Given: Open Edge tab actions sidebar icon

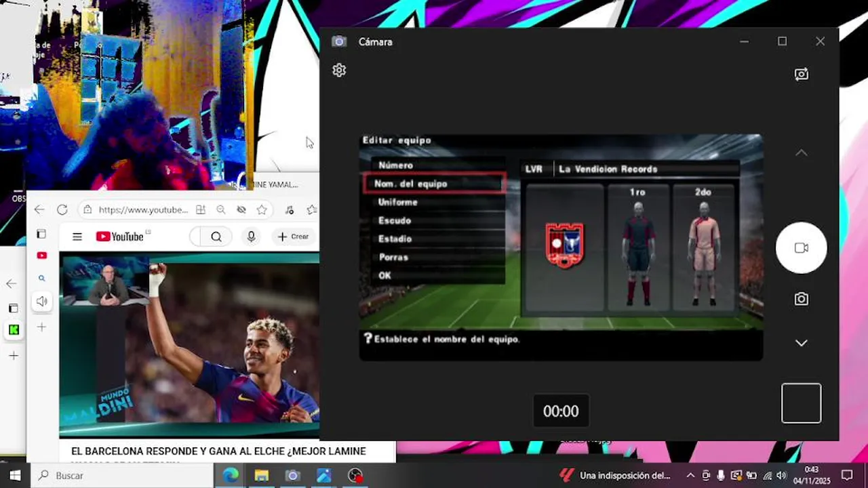Looking at the screenshot, I should point(41,234).
